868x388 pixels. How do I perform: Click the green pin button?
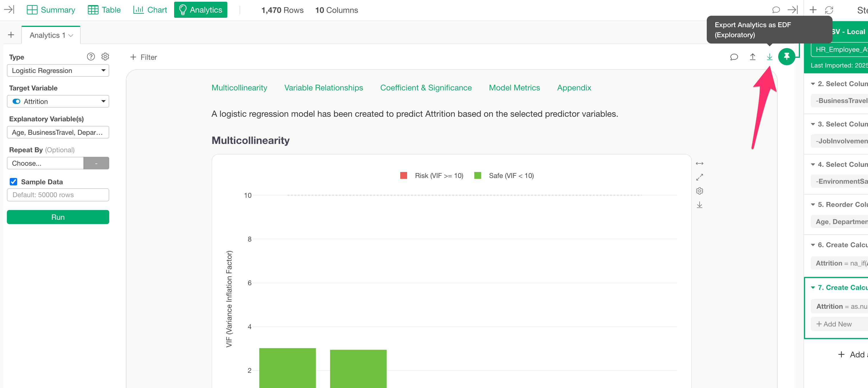point(787,57)
